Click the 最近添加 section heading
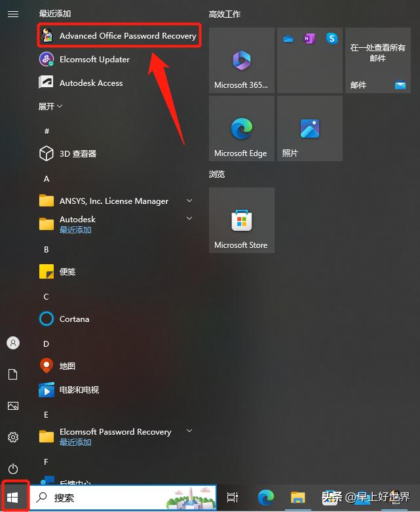Screen dimensions: 420x512 coord(55,13)
